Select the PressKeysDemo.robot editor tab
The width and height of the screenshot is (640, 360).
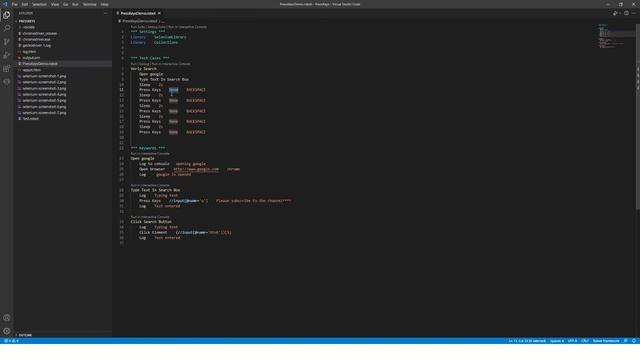[x=138, y=13]
